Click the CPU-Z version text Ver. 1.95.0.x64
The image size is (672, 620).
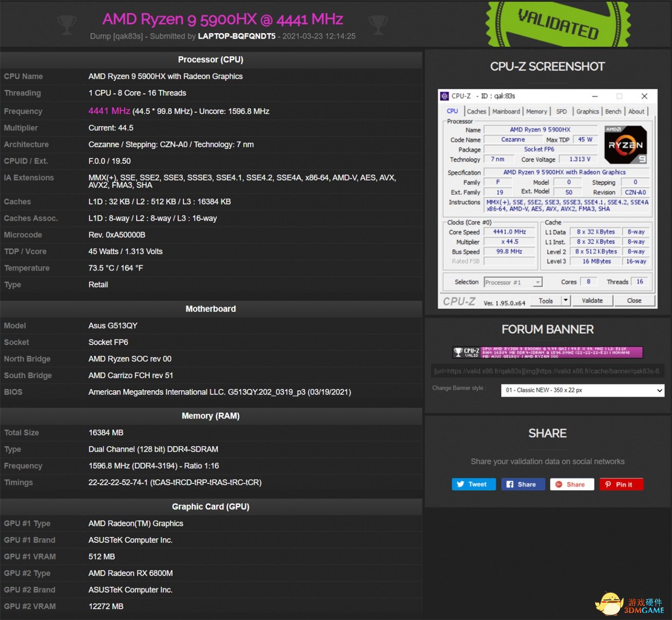click(x=504, y=303)
